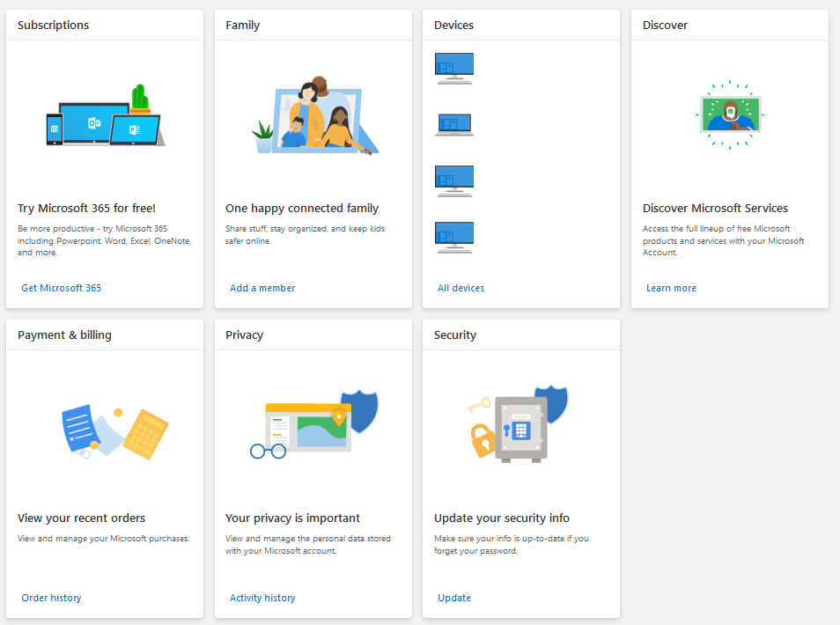Viewport: 840px width, 625px height.
Task: Click 'One happy connected family' heading
Action: (x=302, y=209)
